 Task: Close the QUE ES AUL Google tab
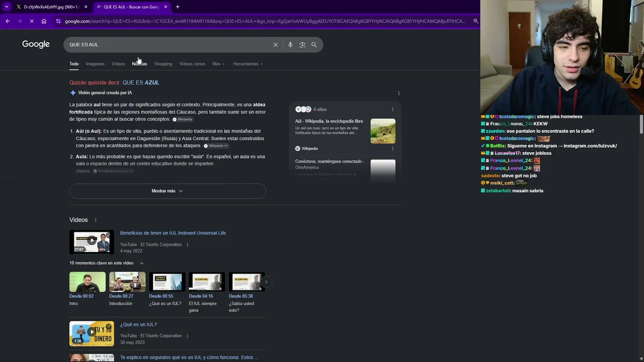pos(166,7)
